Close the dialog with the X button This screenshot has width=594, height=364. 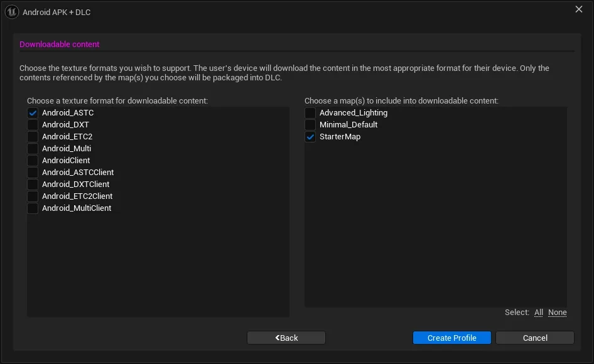[579, 9]
